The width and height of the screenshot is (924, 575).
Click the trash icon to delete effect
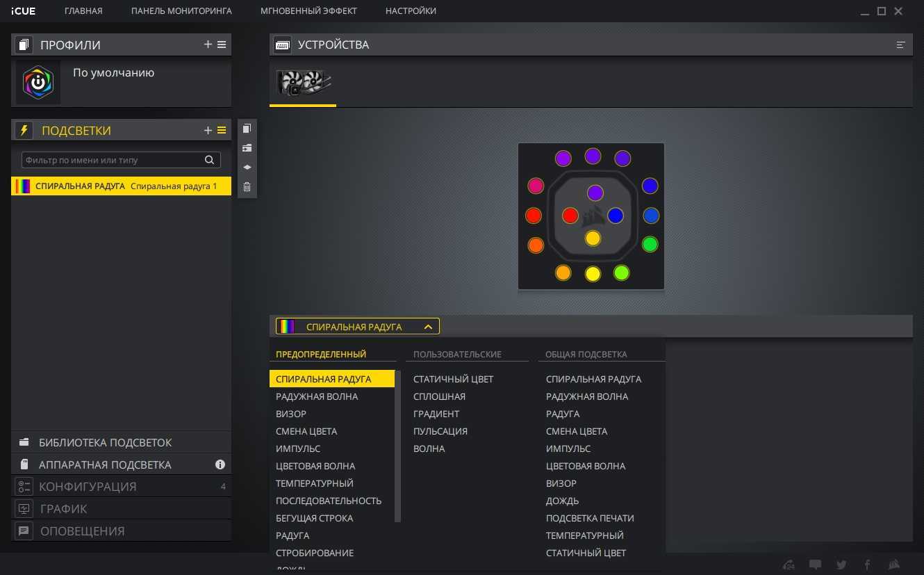click(247, 187)
